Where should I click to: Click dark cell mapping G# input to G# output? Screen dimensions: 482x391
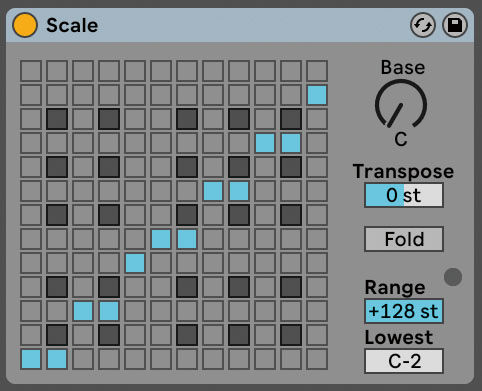click(x=239, y=167)
